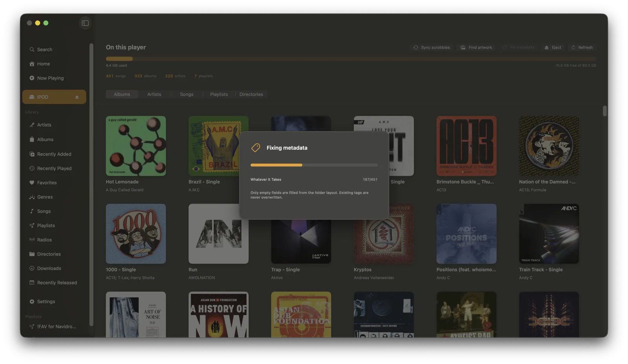Click the '229 artists' count
628x364 pixels.
pos(175,76)
